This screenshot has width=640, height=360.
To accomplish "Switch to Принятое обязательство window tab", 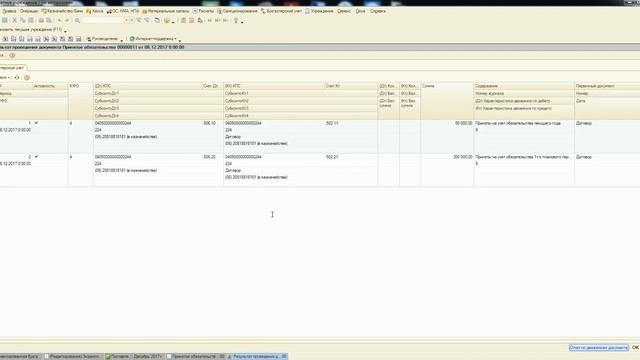I will pos(196,356).
